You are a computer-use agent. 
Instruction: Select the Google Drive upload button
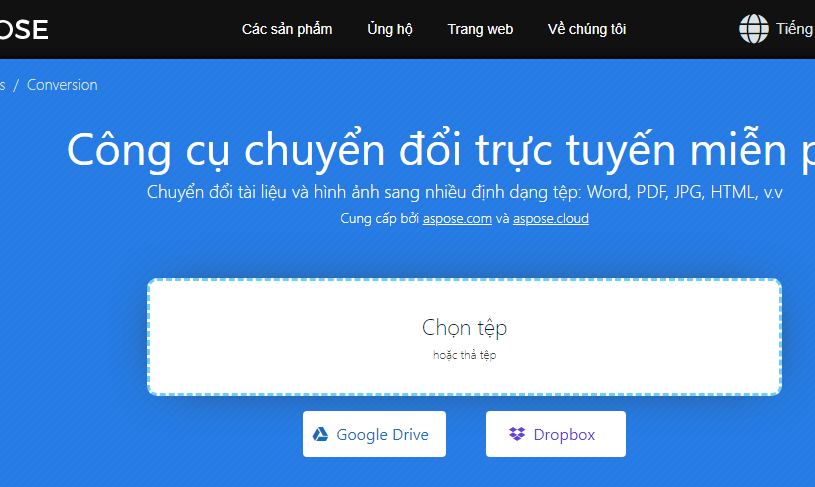[374, 434]
